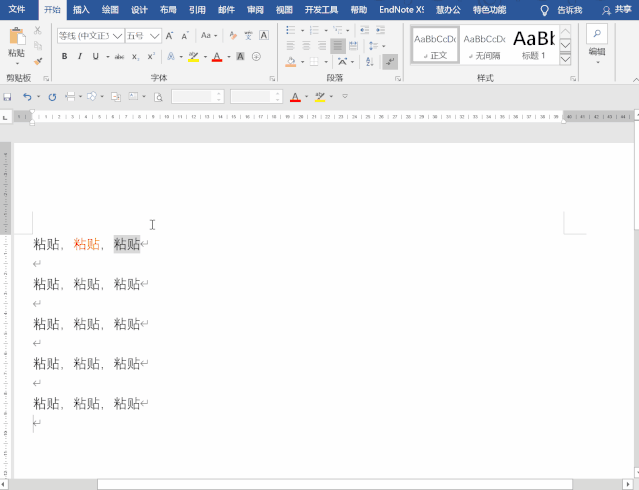Open the 文件 menu

[17, 9]
